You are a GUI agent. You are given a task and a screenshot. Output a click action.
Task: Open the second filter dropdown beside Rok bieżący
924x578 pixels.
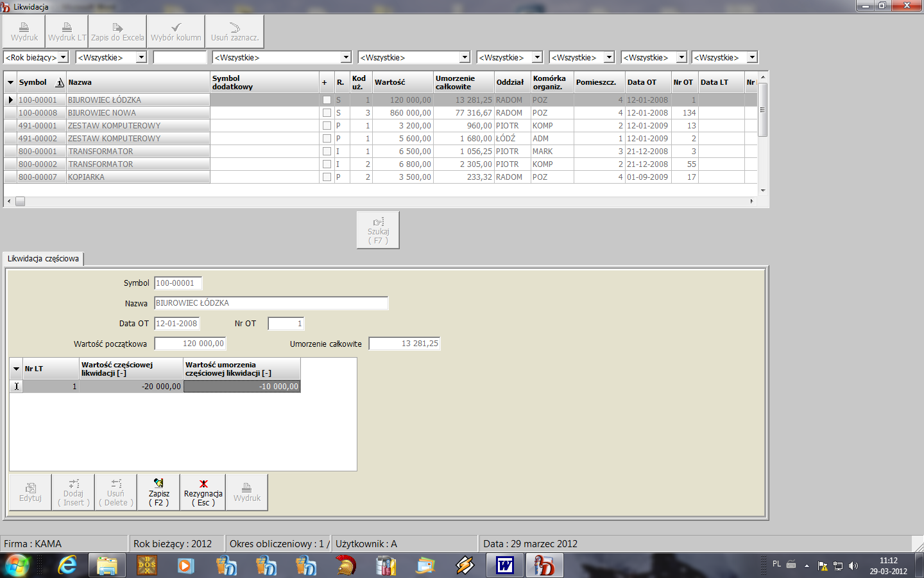tap(142, 57)
